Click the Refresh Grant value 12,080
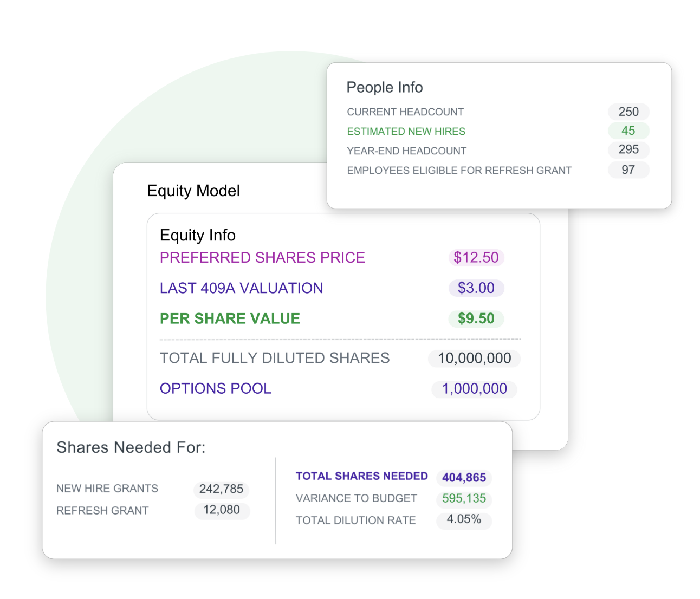The image size is (700, 599). (222, 510)
